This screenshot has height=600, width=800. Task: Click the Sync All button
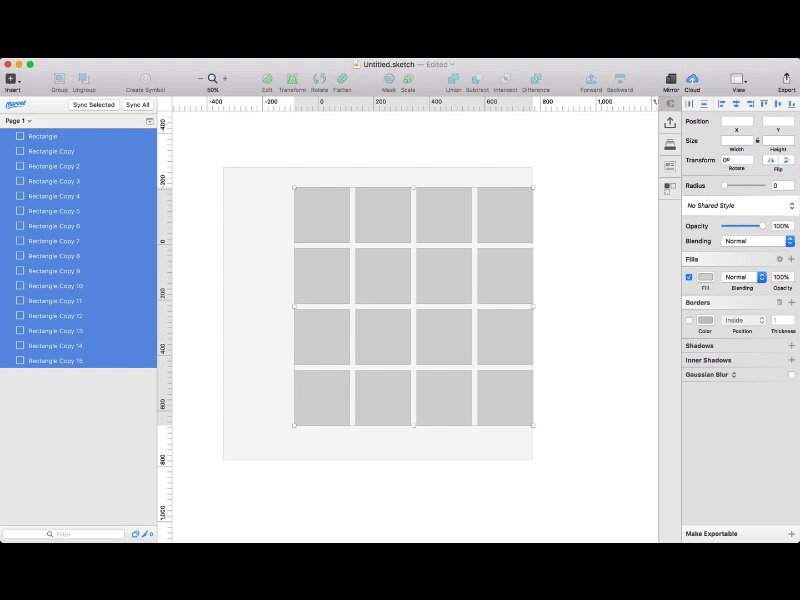(138, 105)
